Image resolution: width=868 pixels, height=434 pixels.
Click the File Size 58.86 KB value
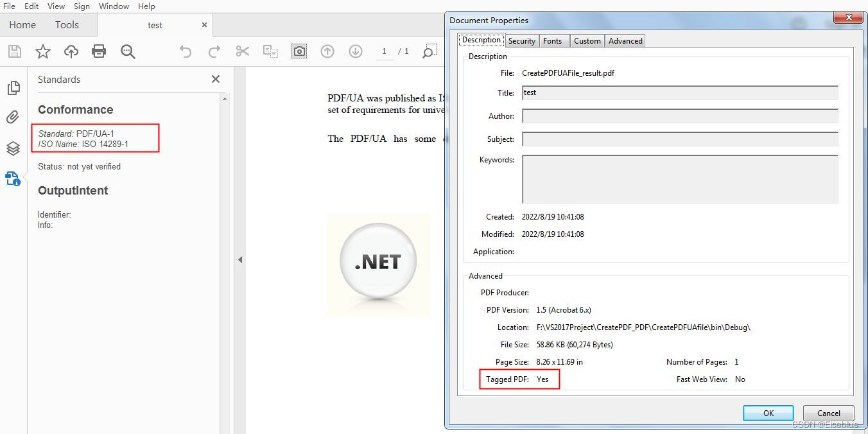point(575,345)
